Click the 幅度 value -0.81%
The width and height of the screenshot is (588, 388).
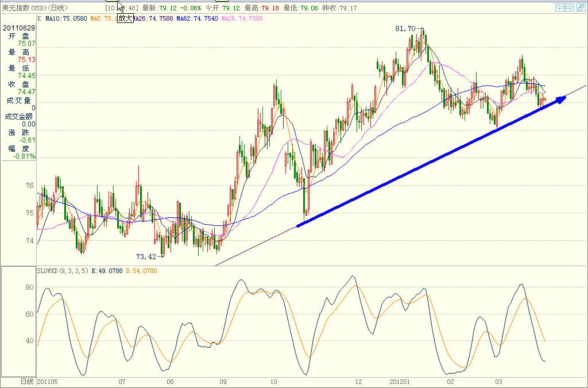click(x=24, y=156)
